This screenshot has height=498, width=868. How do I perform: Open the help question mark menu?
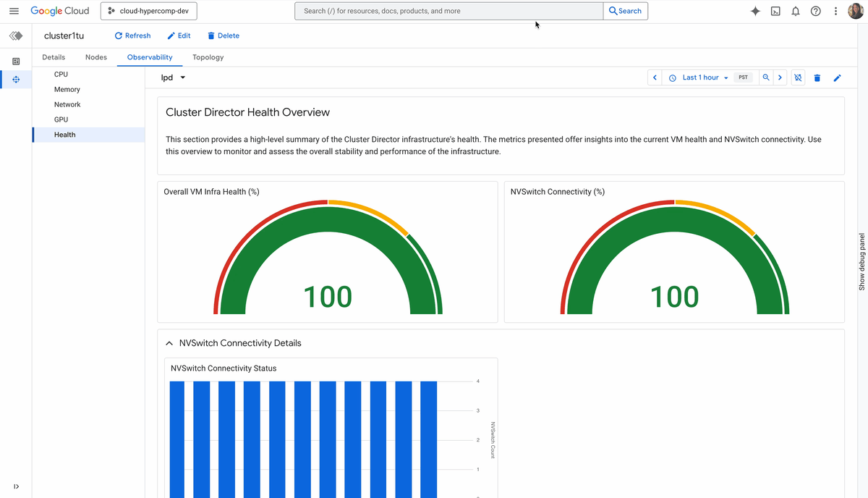[x=816, y=11]
